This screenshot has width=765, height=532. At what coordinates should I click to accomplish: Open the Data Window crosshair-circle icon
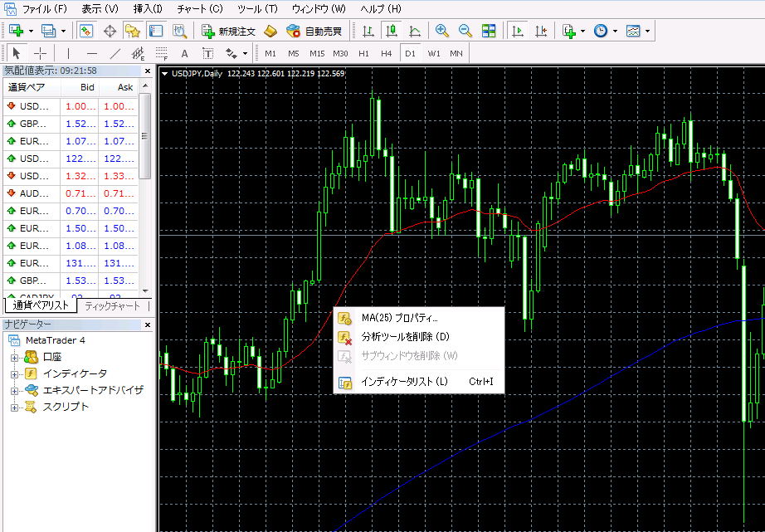pyautogui.click(x=110, y=31)
